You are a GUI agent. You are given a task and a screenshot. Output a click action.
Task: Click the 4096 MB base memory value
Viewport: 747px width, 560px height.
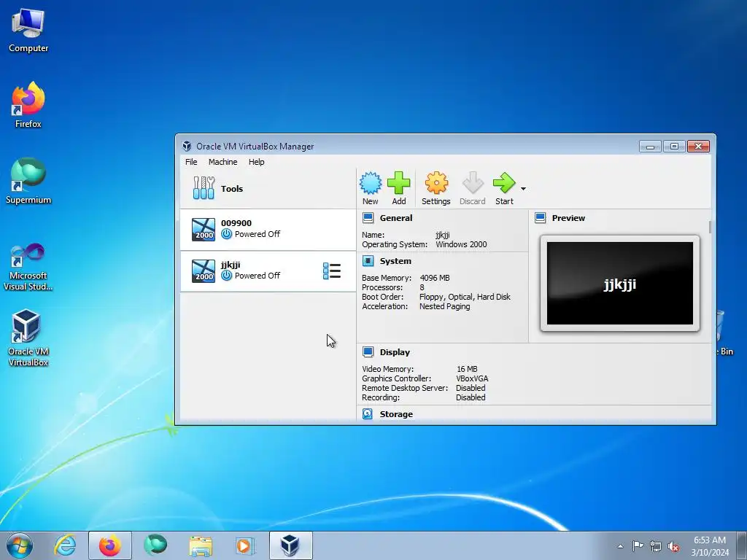pos(435,278)
